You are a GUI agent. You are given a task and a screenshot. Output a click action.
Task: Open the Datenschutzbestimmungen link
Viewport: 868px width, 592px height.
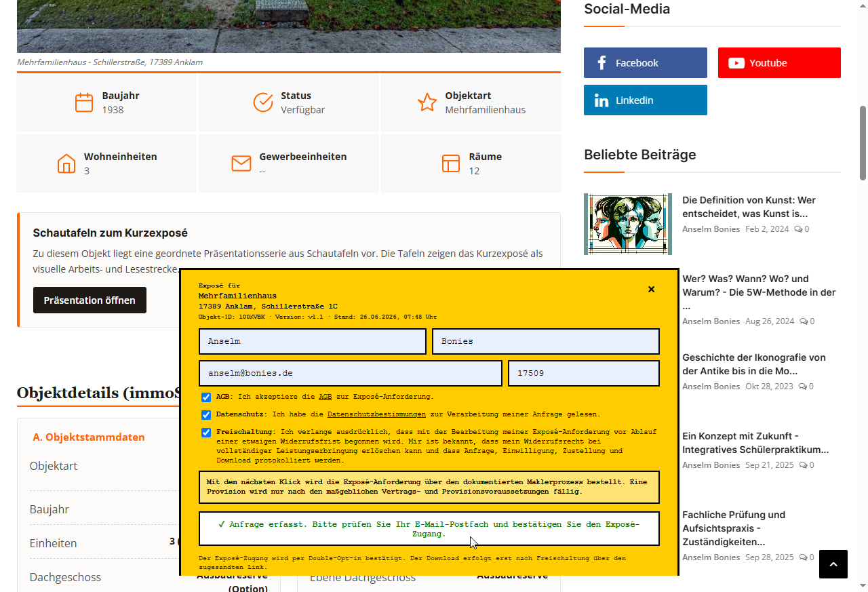376,414
